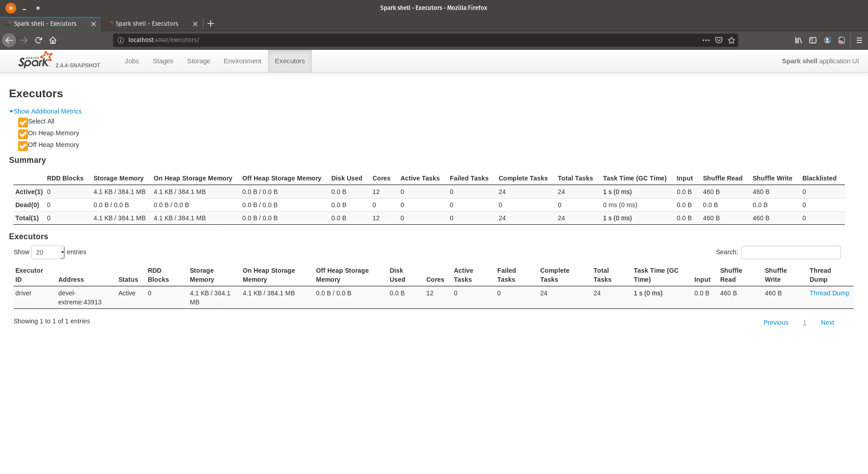Minimize the Firefox window
The width and height of the screenshot is (868, 474).
24,8
